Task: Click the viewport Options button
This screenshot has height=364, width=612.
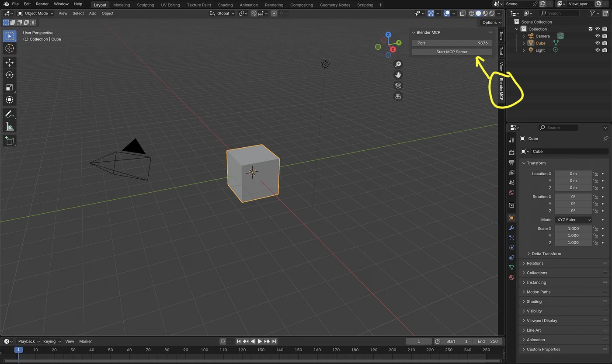Action: pyautogui.click(x=491, y=22)
